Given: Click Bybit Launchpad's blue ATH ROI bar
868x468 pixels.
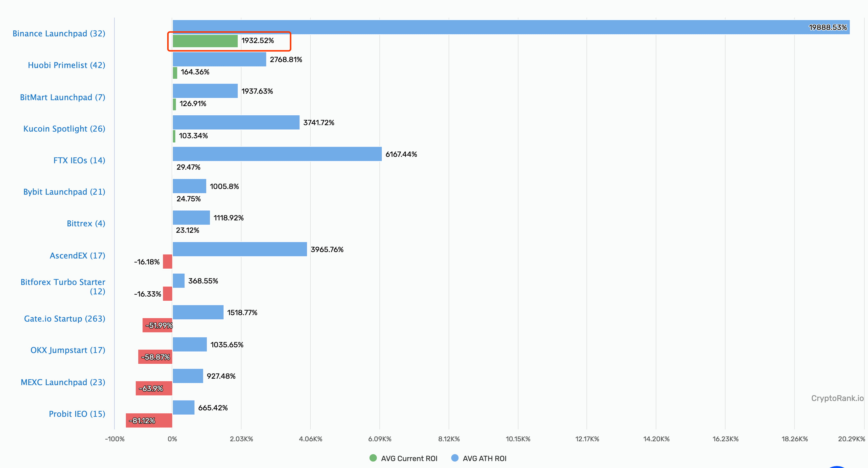Looking at the screenshot, I should tap(189, 186).
